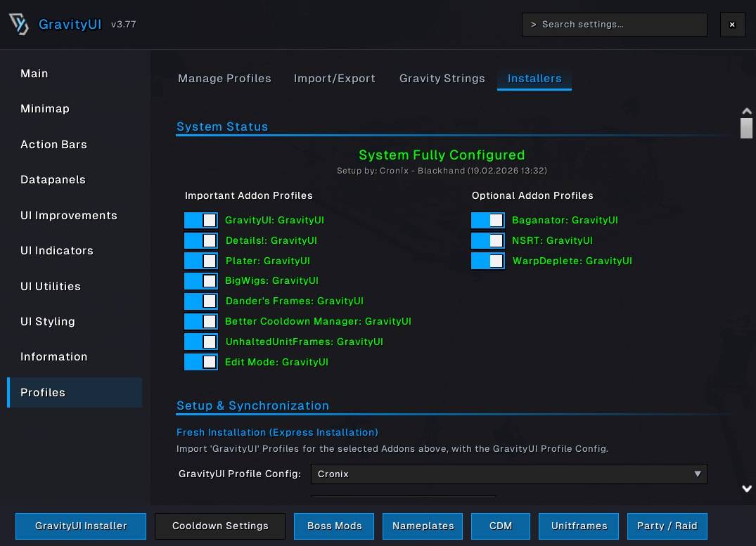Screen dimensions: 756x546
Task: Open the Main sidebar section
Action: (x=34, y=73)
